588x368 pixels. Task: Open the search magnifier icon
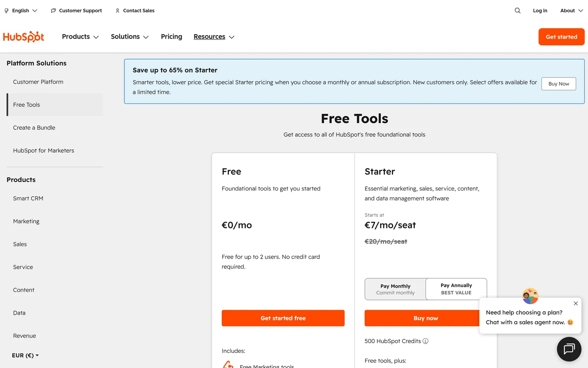[517, 11]
